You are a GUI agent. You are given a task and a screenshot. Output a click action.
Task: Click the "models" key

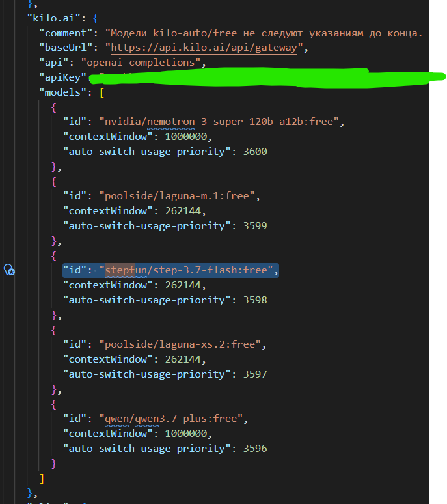(x=62, y=92)
